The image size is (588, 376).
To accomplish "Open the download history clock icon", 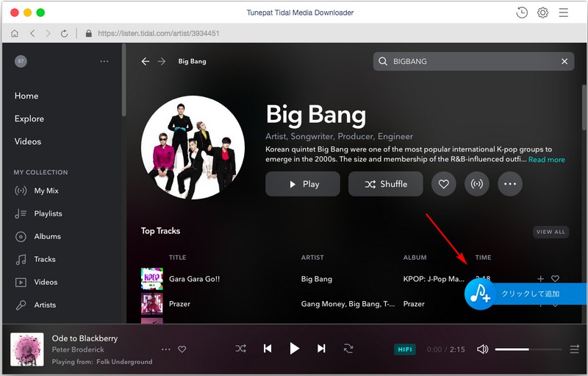I will click(x=522, y=13).
